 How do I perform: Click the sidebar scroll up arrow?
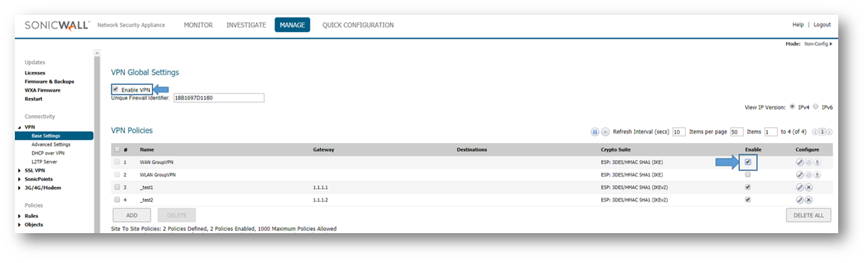pos(97,53)
